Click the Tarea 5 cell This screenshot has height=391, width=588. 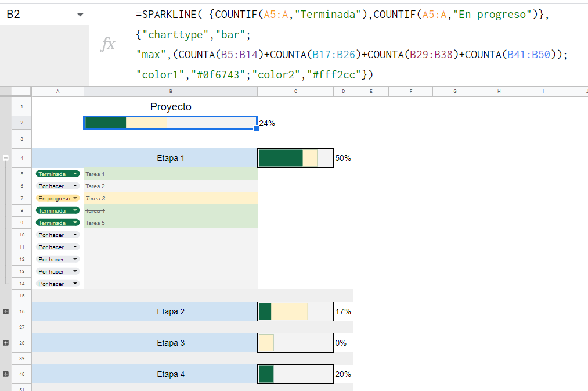(x=171, y=223)
